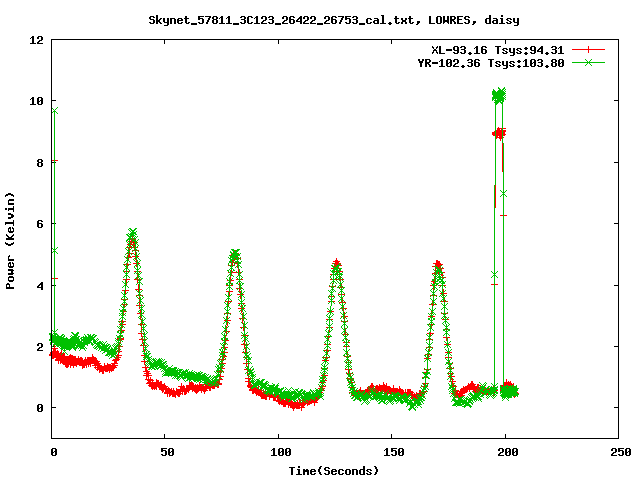Click the 150 tick on the x-axis

tap(391, 452)
